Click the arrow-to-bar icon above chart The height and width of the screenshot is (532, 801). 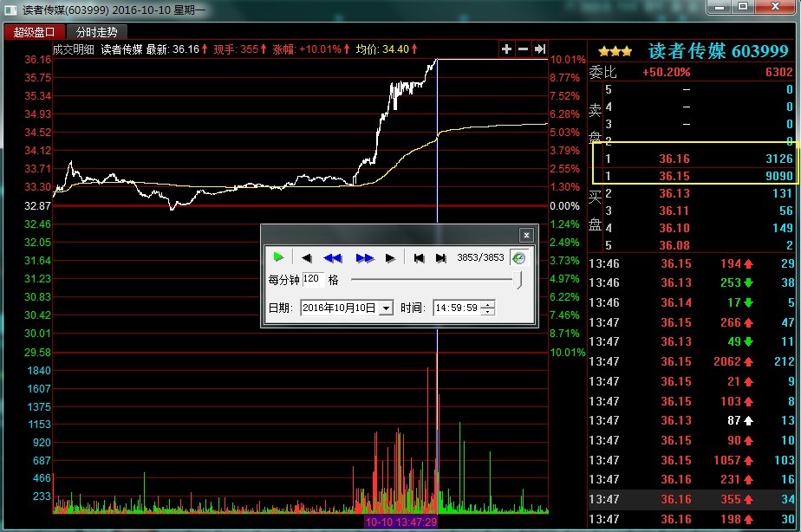tap(539, 49)
